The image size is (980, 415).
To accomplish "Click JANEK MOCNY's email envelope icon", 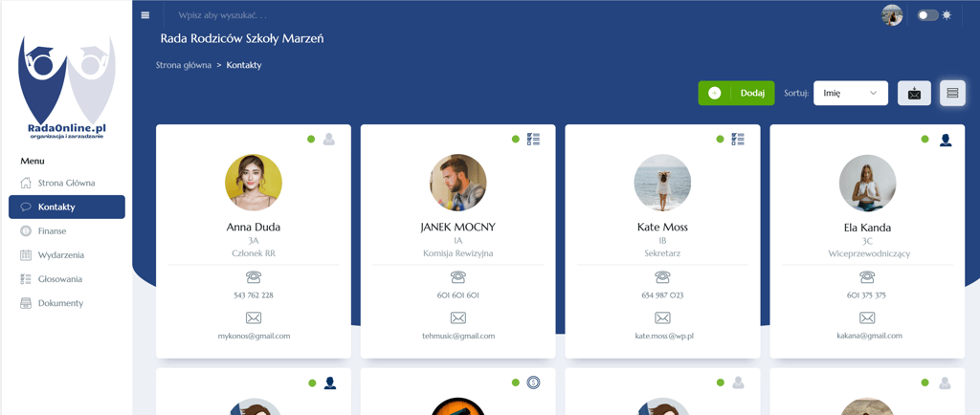I will [x=458, y=318].
